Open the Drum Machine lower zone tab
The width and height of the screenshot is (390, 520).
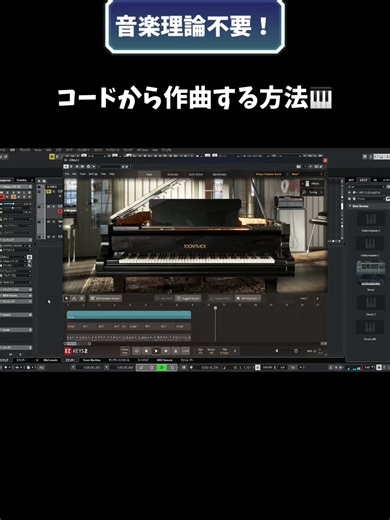[x=92, y=360]
